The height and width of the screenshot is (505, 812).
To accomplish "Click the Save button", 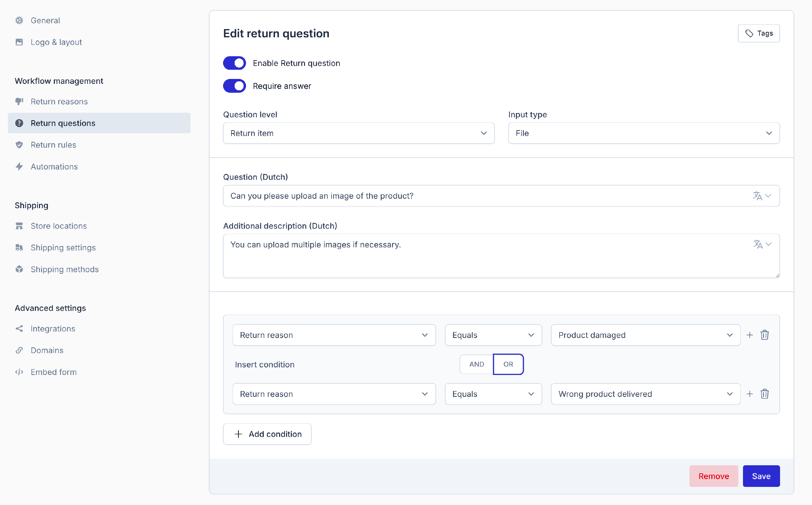I will (x=761, y=476).
